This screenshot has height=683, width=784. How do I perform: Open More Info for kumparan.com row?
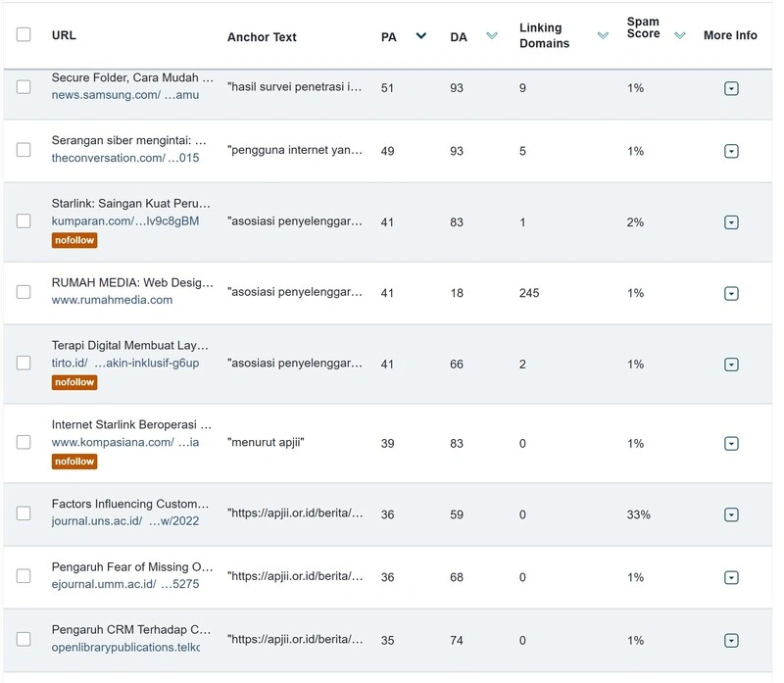[x=731, y=222]
